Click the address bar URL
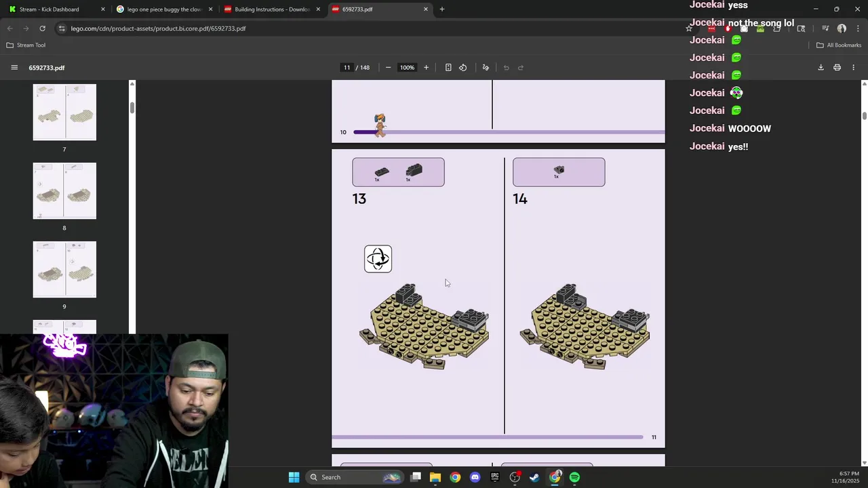The image size is (868, 488). (x=158, y=28)
